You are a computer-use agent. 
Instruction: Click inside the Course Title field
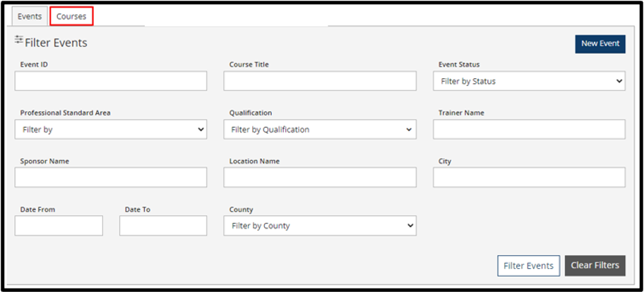click(x=320, y=81)
